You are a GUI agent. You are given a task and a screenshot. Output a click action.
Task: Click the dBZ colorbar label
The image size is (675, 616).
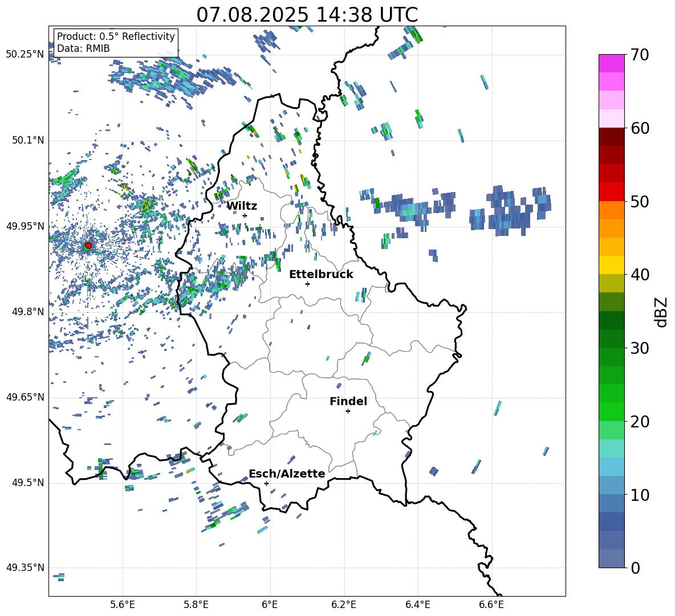[662, 312]
